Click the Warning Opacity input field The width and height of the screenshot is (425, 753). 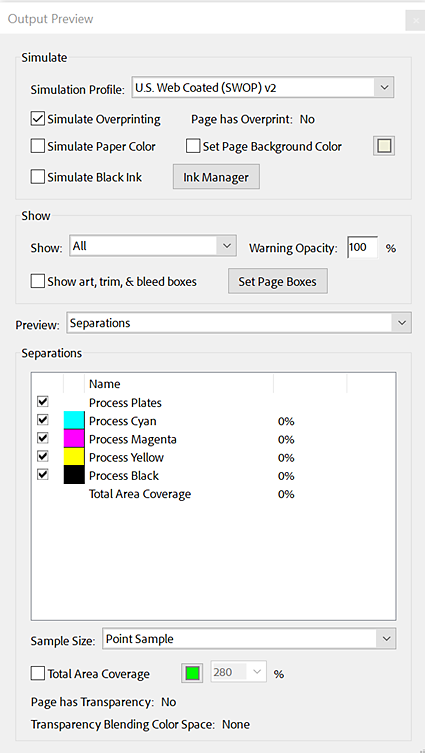tap(363, 247)
